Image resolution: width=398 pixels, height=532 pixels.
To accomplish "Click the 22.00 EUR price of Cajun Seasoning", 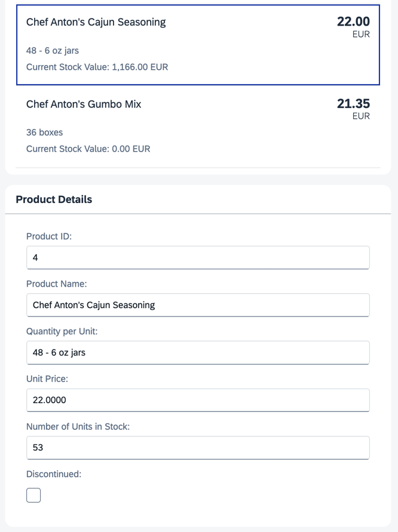I will click(353, 26).
